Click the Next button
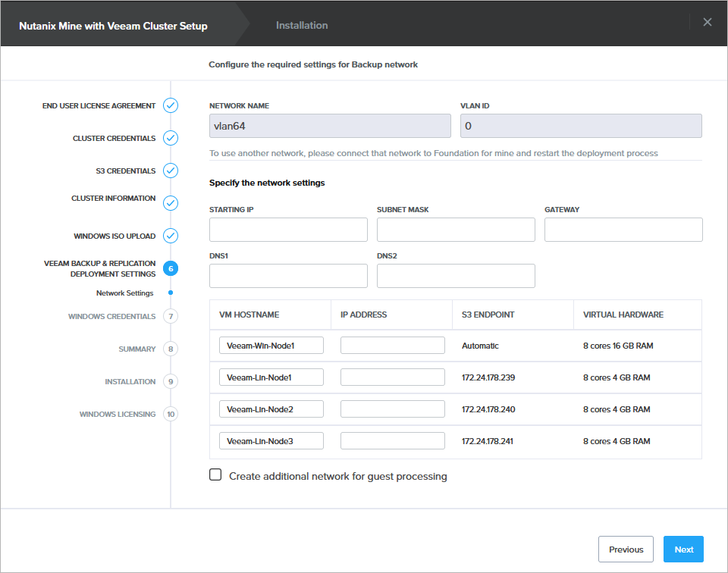 pos(683,550)
